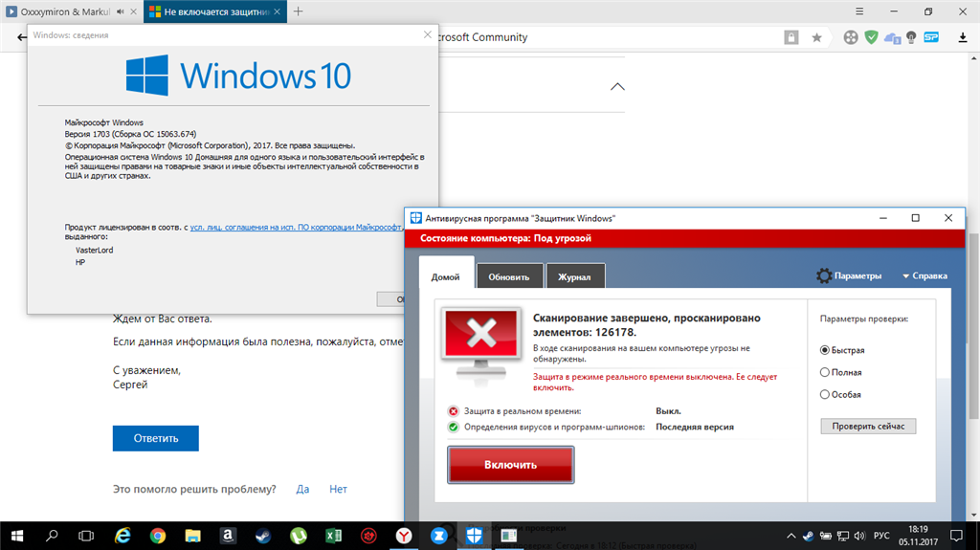Image resolution: width=980 pixels, height=550 pixels.
Task: Switch to Yandex Browser on taskbar
Action: click(404, 536)
